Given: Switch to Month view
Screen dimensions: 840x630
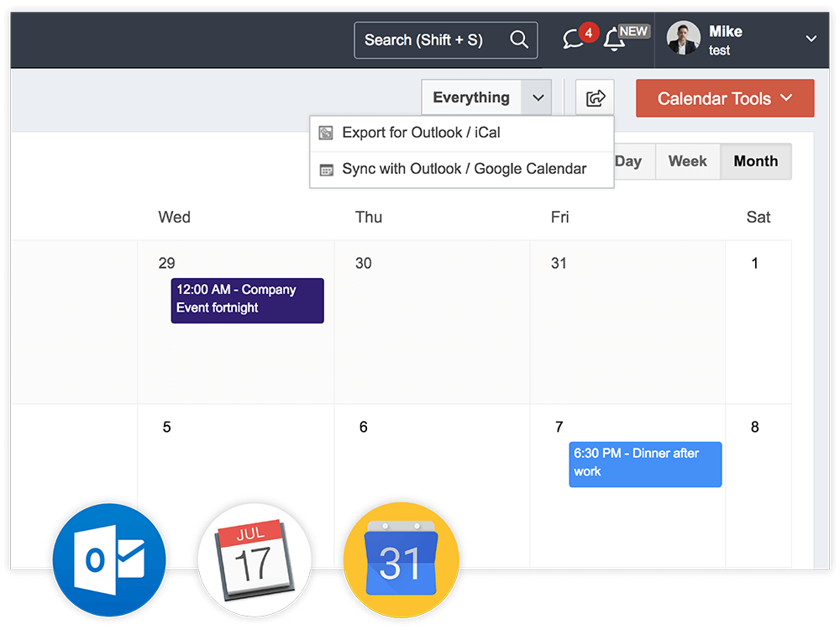Looking at the screenshot, I should 755,160.
